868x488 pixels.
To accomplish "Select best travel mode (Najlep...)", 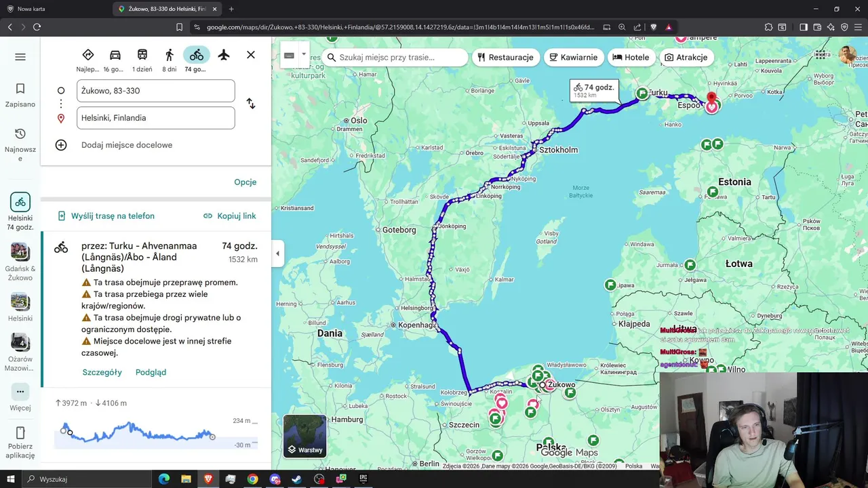I will (x=88, y=60).
